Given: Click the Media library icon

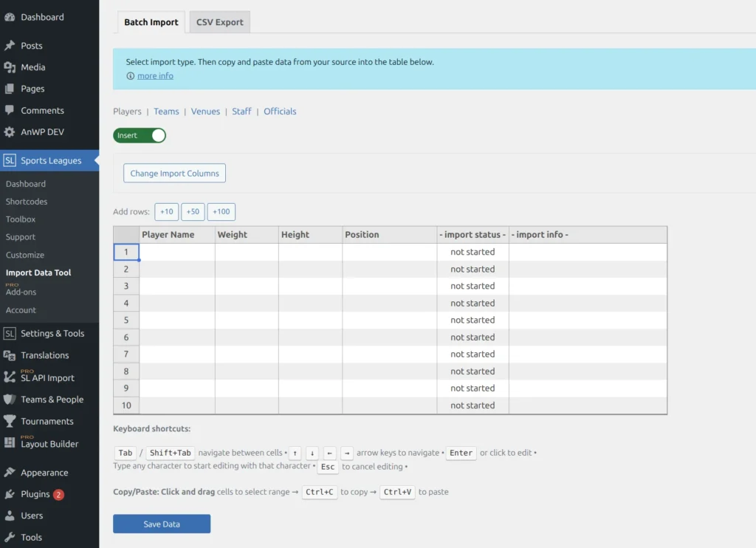Looking at the screenshot, I should 10,67.
